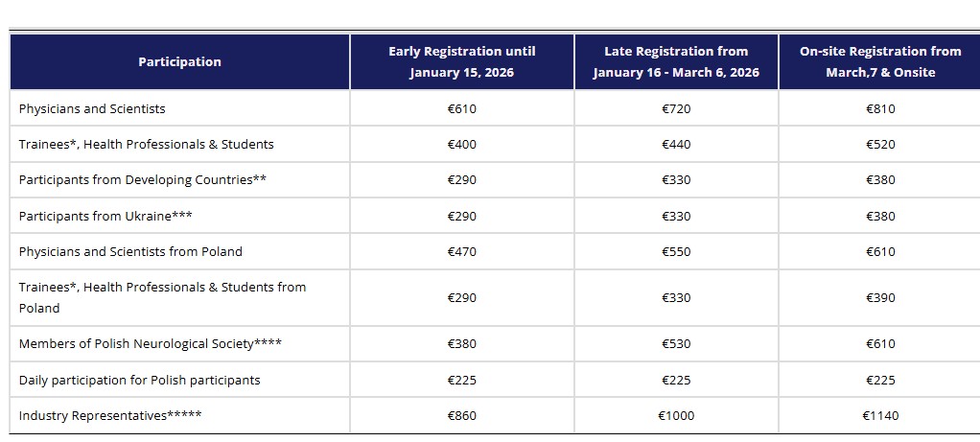This screenshot has height=442, width=980.
Task: Click the €1140 on-site price
Action: (879, 416)
